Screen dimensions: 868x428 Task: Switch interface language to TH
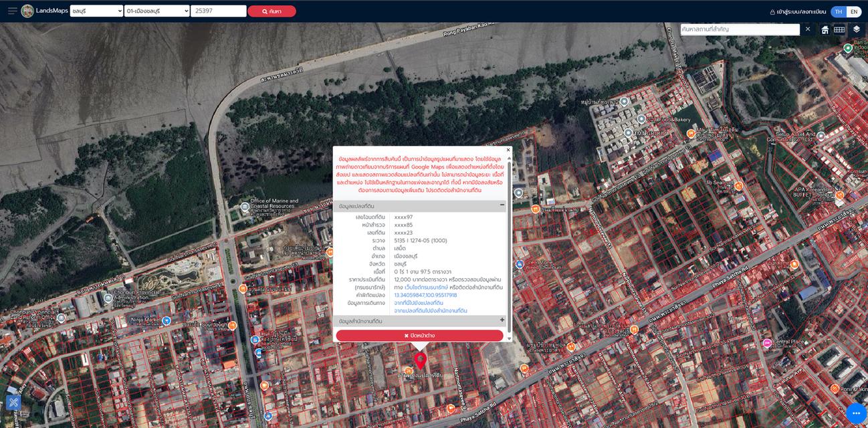838,11
